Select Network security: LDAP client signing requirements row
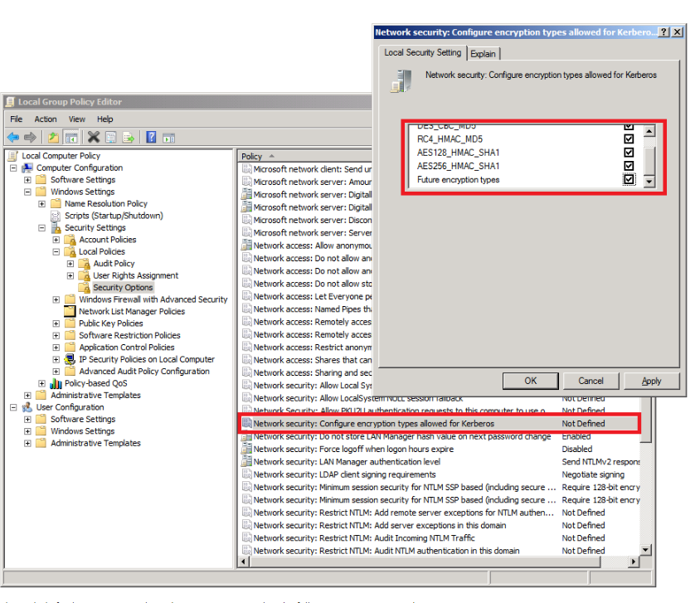700x603 pixels. (x=440, y=474)
